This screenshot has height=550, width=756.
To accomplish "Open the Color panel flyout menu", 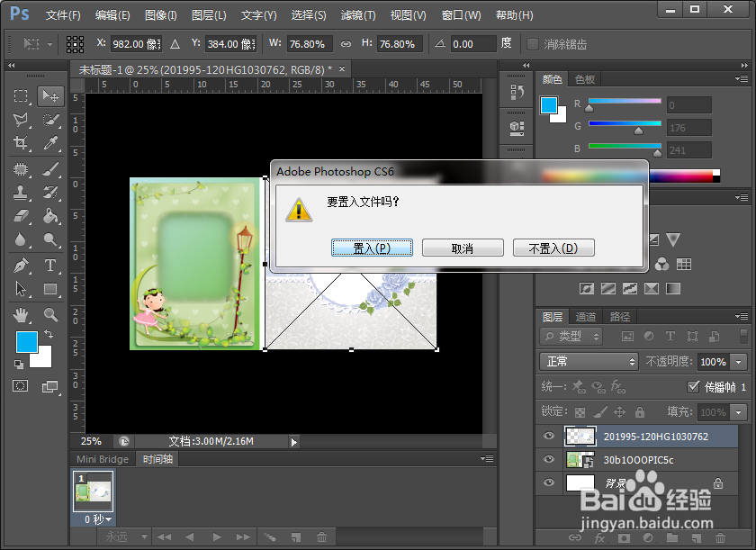I will [742, 78].
